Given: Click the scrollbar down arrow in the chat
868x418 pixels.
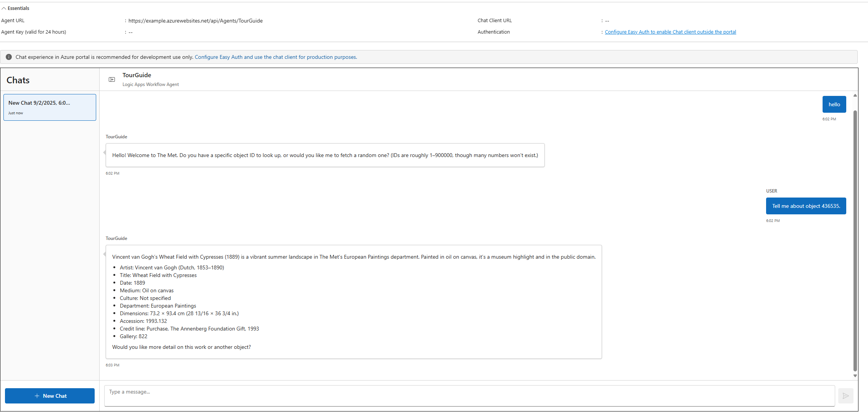Looking at the screenshot, I should (855, 376).
